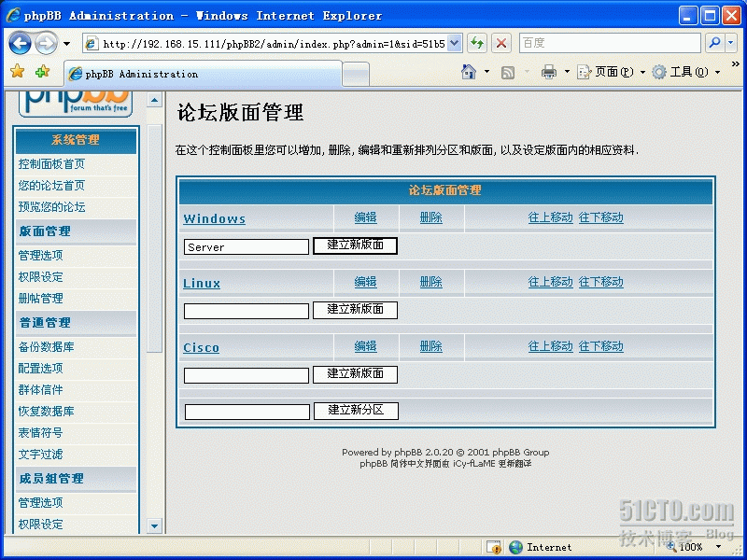Click the Stop loading red X icon
The height and width of the screenshot is (560, 747).
click(x=501, y=43)
